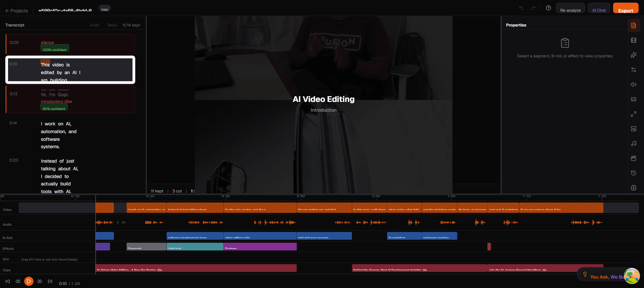Open the captions panel icon
Screen dimensions: 644x288
click(x=633, y=99)
